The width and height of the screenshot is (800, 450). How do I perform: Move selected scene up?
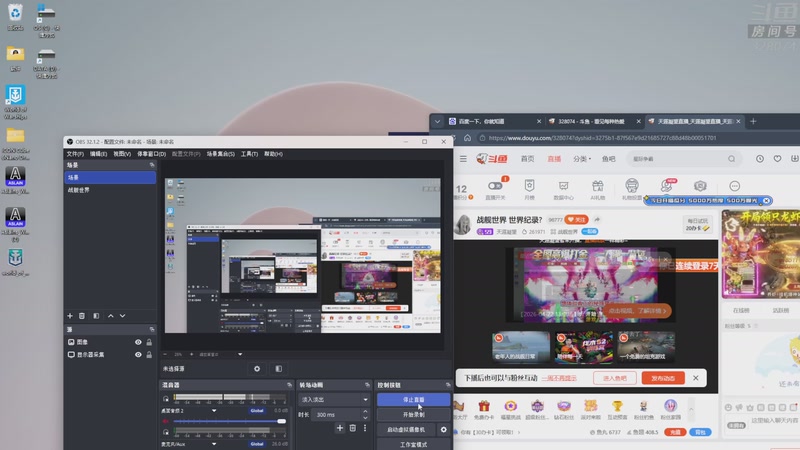coord(111,316)
